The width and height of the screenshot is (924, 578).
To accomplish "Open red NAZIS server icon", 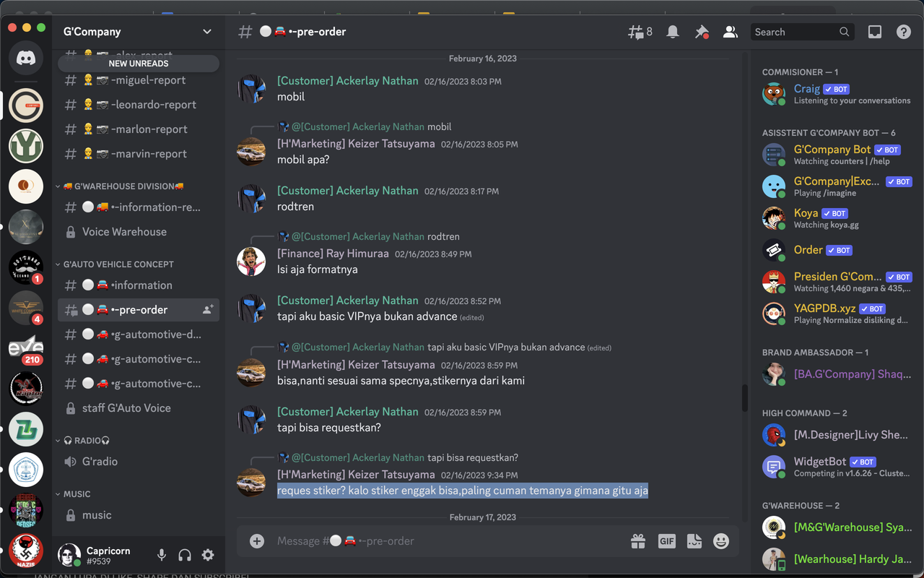I will pyautogui.click(x=26, y=551).
